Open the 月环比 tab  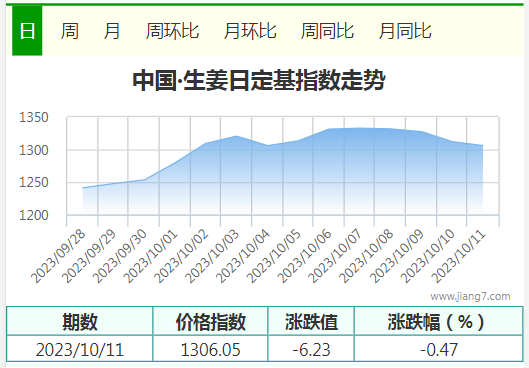pos(250,31)
